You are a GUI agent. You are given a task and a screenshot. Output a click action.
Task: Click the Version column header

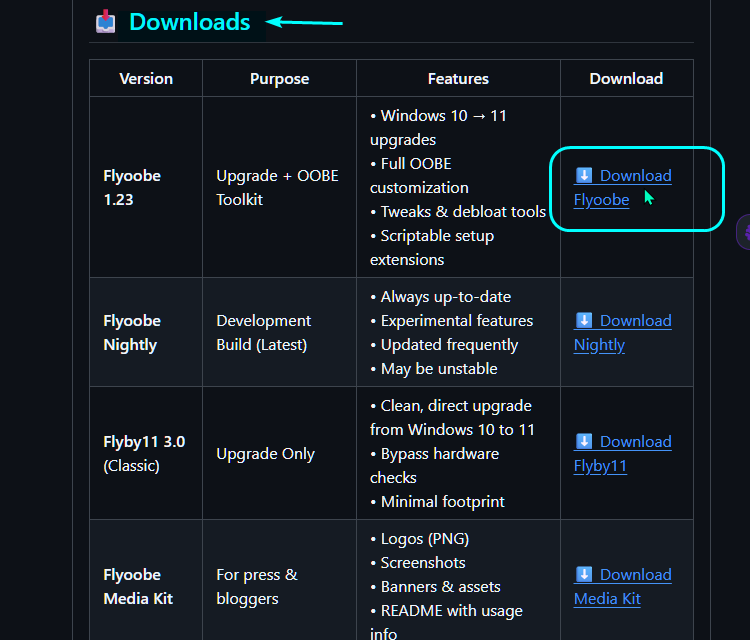coord(146,78)
